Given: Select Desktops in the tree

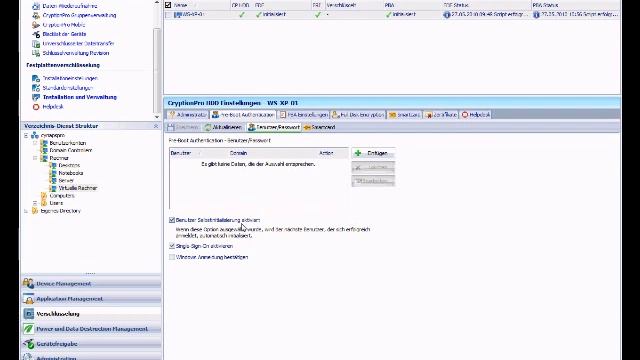Looking at the screenshot, I should 69,165.
